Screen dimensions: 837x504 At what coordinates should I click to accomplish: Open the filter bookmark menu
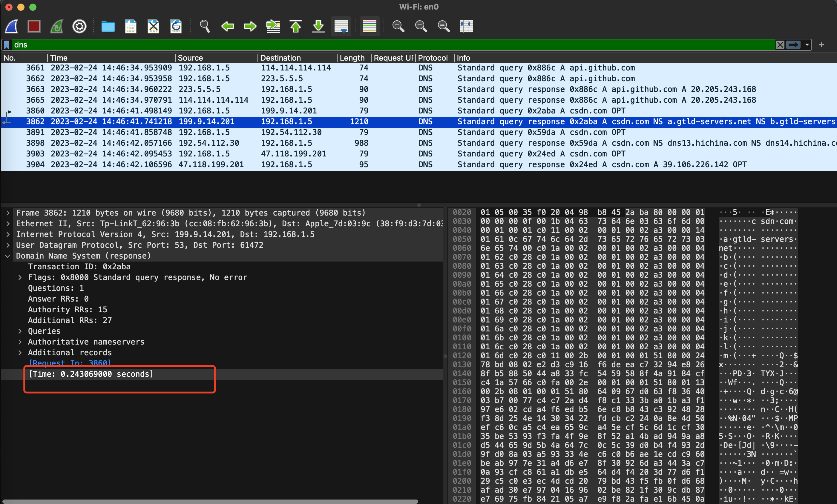[7, 45]
